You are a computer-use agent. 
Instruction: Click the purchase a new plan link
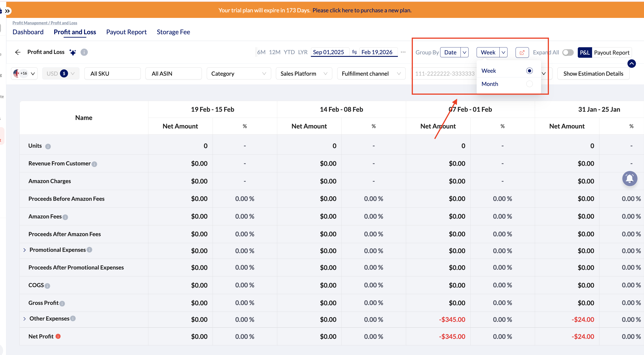pos(362,10)
